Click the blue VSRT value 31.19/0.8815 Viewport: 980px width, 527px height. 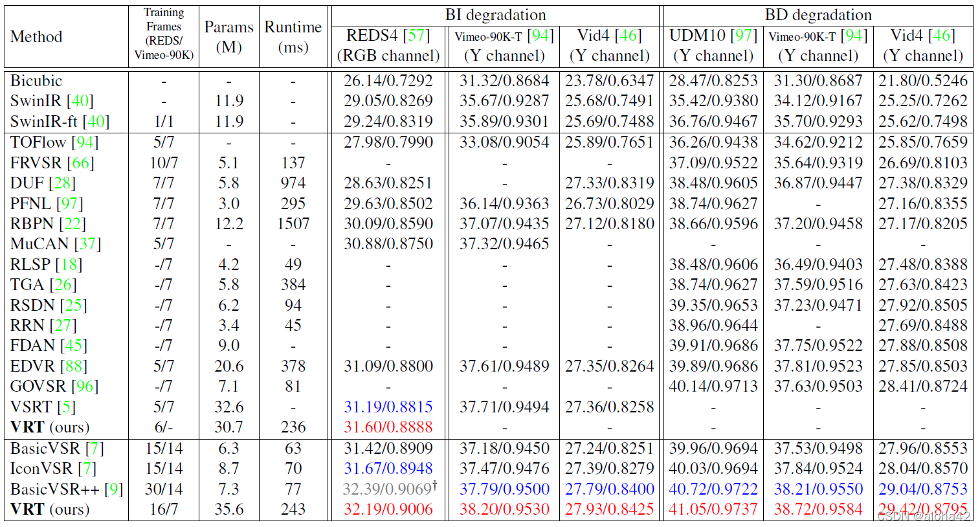(x=388, y=407)
